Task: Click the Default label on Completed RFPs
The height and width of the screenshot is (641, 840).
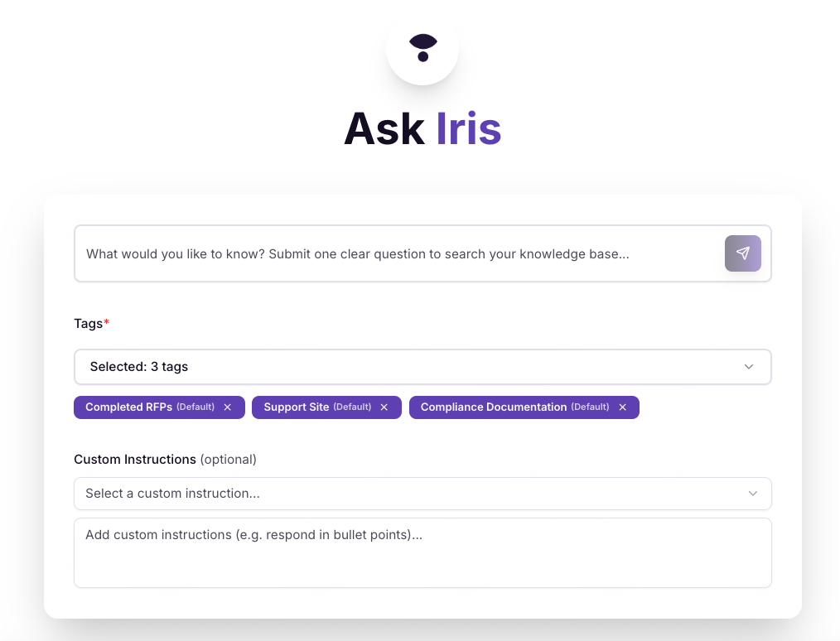Action: coord(196,407)
